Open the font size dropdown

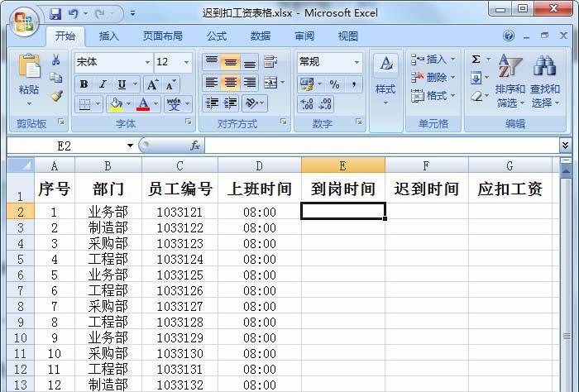186,62
